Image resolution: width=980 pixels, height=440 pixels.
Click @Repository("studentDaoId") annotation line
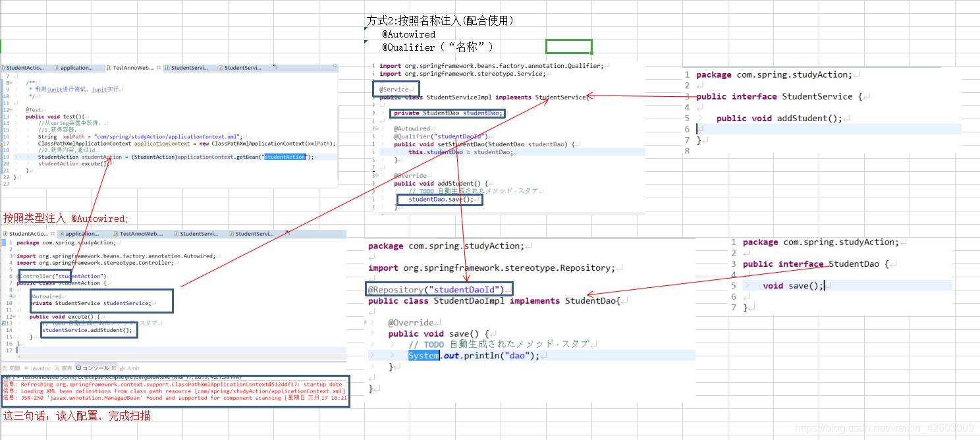pyautogui.click(x=437, y=290)
